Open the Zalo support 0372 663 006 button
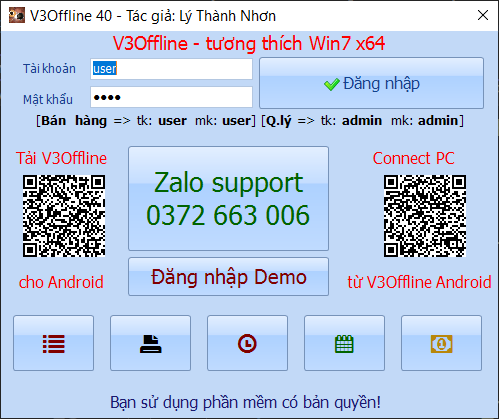Viewport: 499px width, 419px height. 228,198
